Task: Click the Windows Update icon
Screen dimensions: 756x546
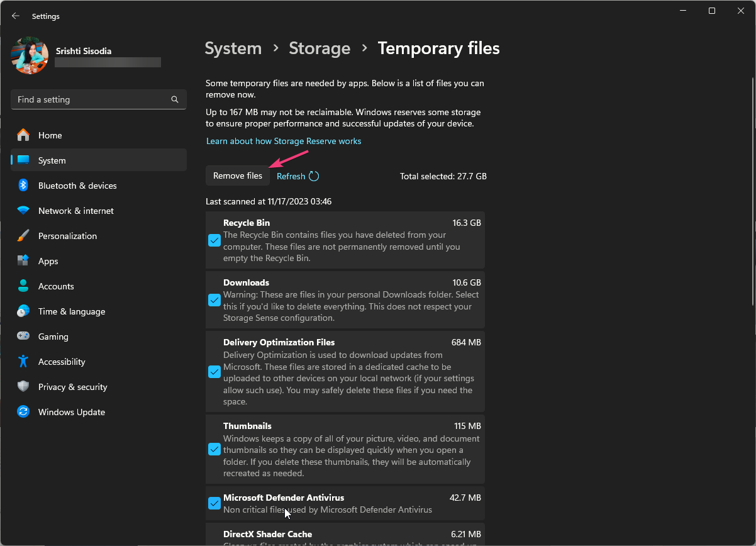Action: click(23, 411)
